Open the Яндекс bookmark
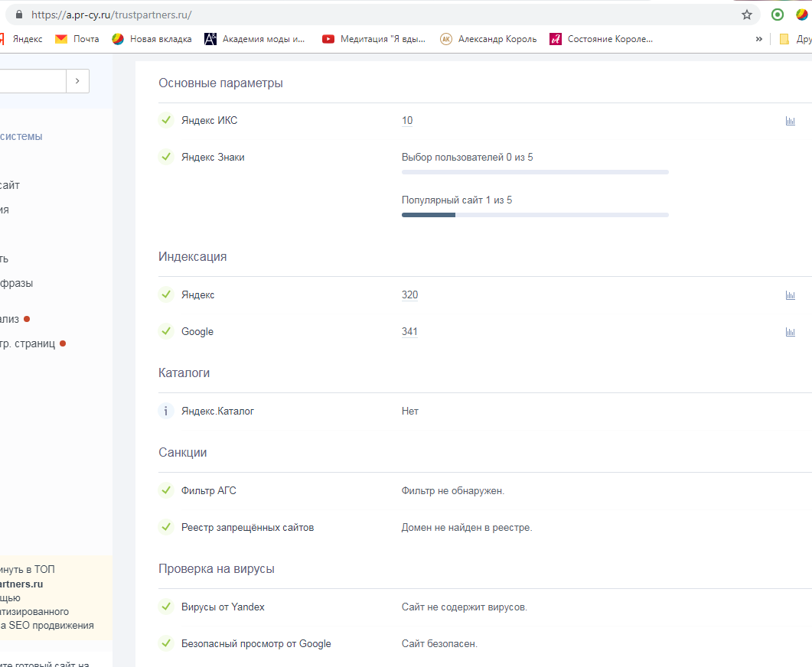The width and height of the screenshot is (812, 667). (21, 39)
